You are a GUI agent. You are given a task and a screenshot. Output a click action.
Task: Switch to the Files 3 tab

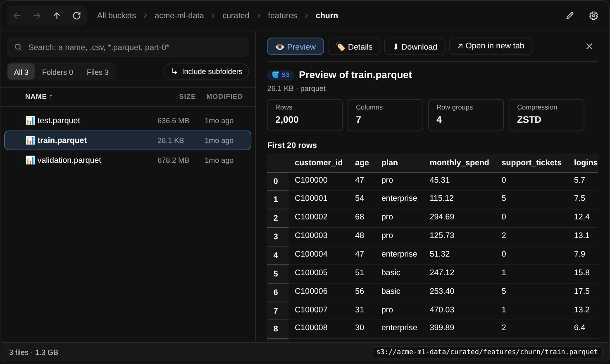tap(98, 72)
